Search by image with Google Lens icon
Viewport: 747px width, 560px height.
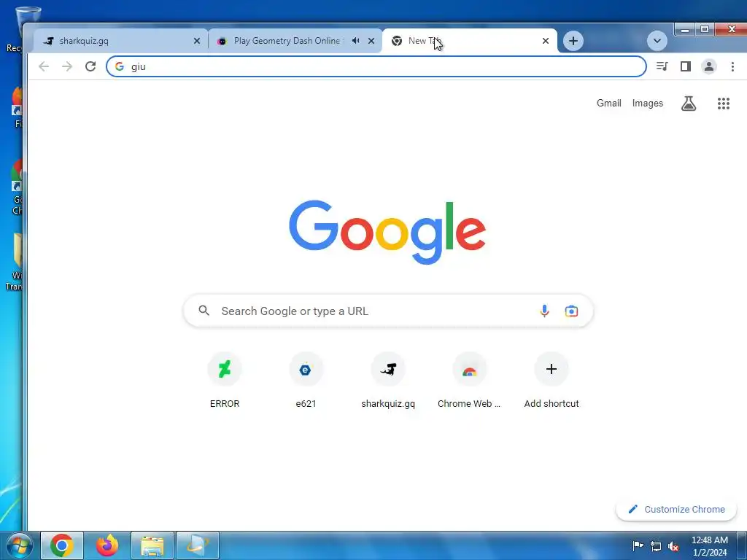point(571,311)
